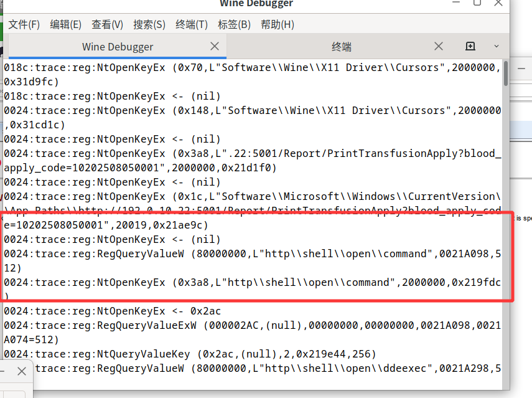This screenshot has width=532, height=398.
Task: Close the Wine Debugger tab
Action: 215,46
